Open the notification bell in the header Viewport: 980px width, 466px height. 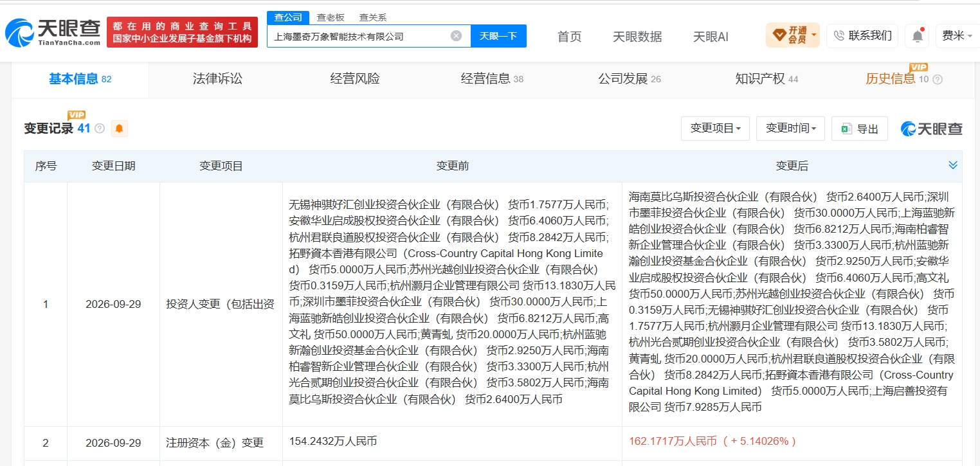pos(917,36)
